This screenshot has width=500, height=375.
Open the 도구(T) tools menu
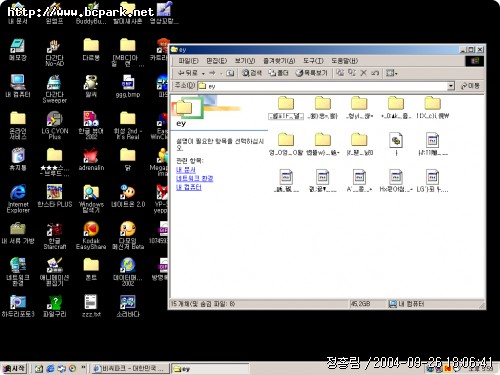[313, 61]
